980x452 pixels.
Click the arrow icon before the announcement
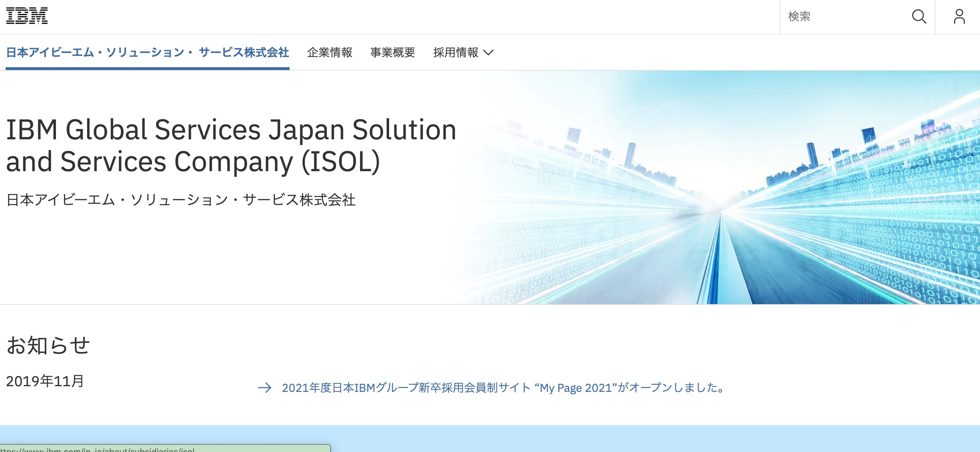coord(265,388)
